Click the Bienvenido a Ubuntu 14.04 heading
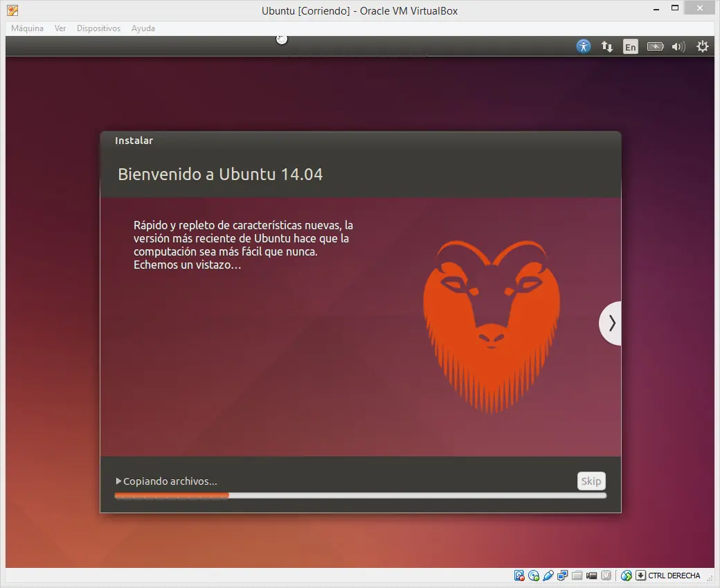The width and height of the screenshot is (720, 588). click(220, 175)
